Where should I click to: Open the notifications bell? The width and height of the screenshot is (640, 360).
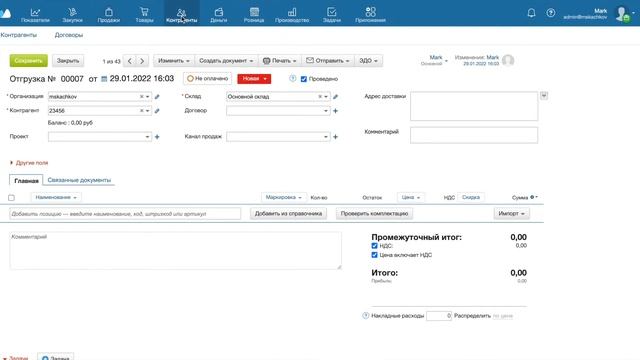pyautogui.click(x=531, y=13)
